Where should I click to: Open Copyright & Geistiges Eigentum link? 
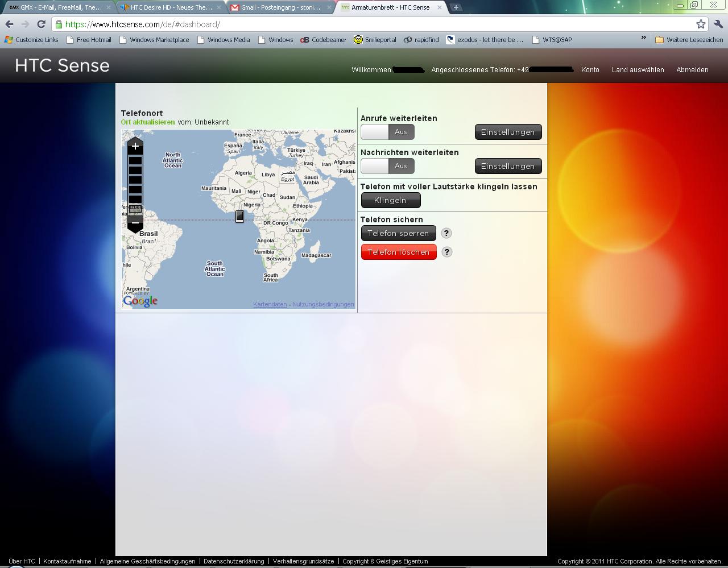(385, 561)
